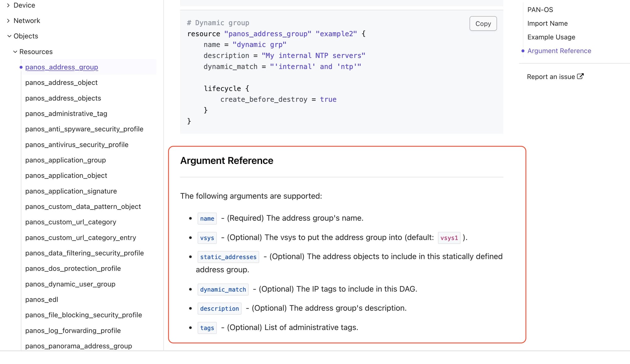Viewport: 630px width, 364px height.
Task: Select panos_panorama_address_group resource
Action: coord(78,346)
